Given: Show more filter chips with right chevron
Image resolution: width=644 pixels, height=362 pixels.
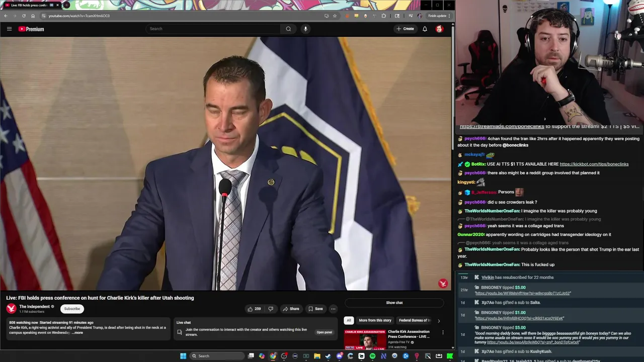Looking at the screenshot, I should (x=438, y=320).
